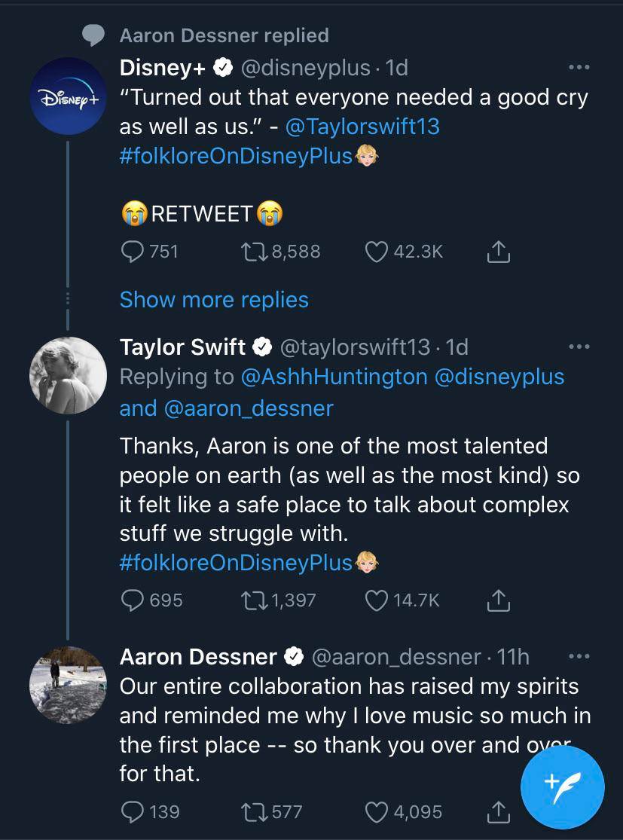The height and width of the screenshot is (840, 623).
Task: Tap the compose tweet floating button
Action: (563, 787)
